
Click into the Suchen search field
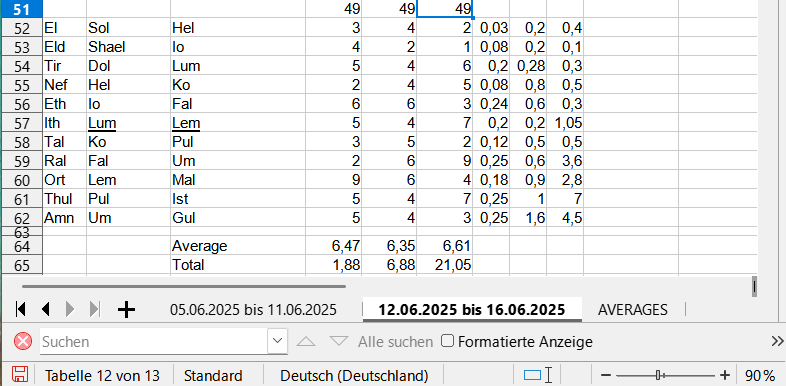[x=154, y=341]
